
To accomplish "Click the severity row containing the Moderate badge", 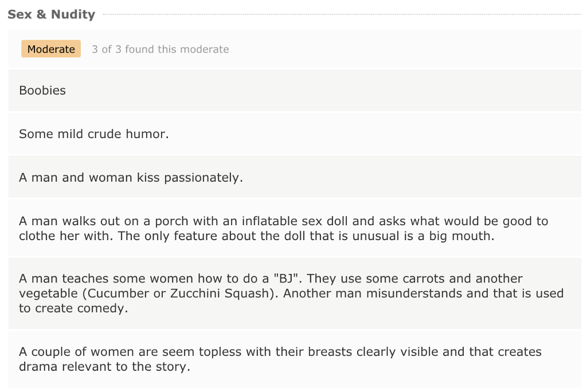I will coord(295,49).
